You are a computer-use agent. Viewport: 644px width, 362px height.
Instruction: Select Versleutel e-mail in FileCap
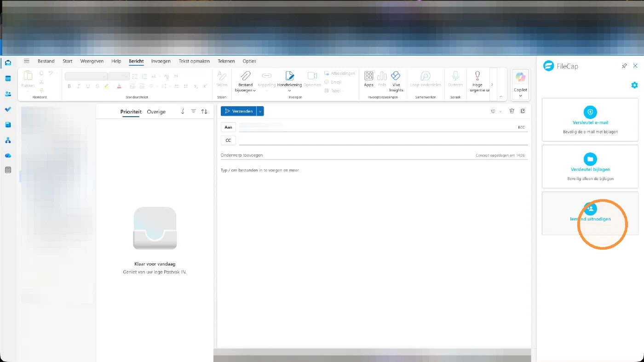pyautogui.click(x=590, y=119)
